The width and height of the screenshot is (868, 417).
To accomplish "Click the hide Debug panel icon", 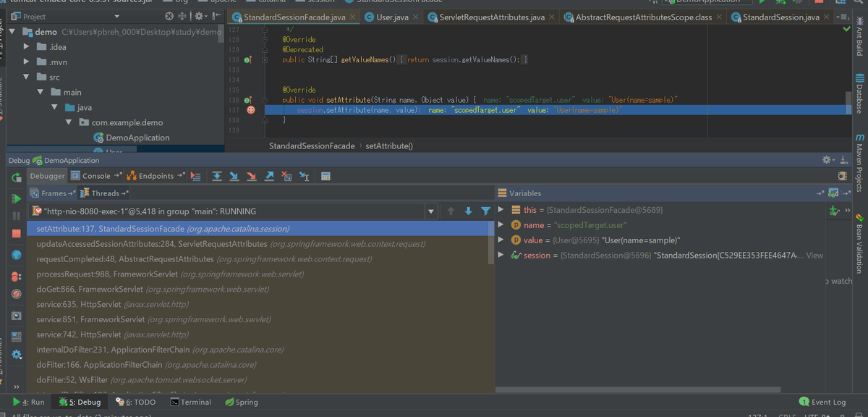I will (843, 160).
